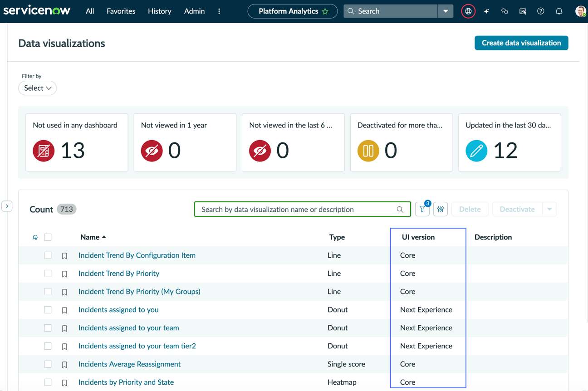Open the chat conversations icon

click(x=505, y=11)
